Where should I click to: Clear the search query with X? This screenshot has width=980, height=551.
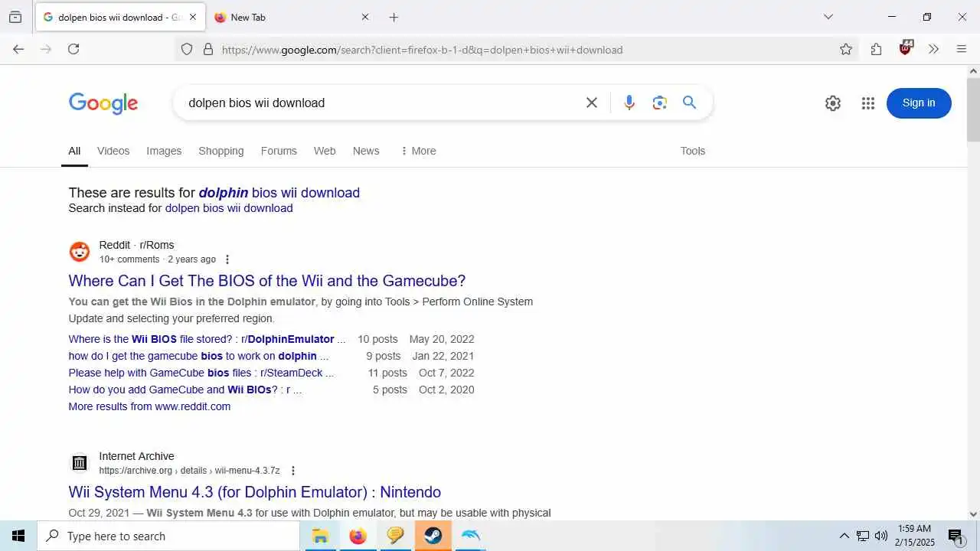click(592, 103)
